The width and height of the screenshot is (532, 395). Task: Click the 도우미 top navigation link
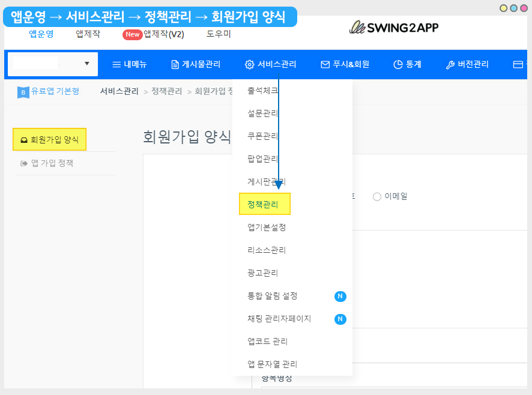click(219, 34)
